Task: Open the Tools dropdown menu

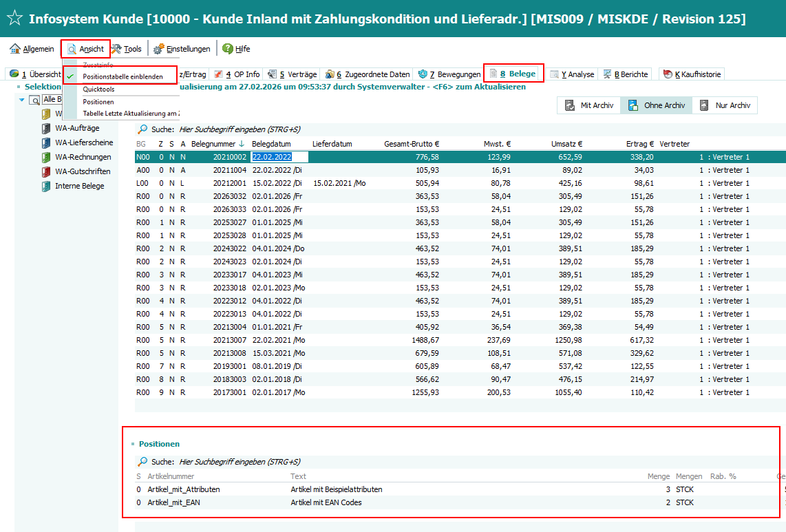Action: pos(127,49)
